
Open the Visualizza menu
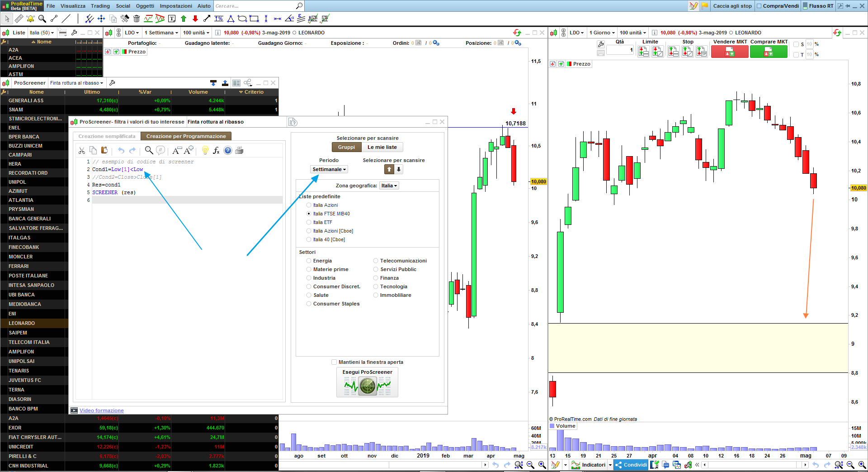(x=73, y=6)
